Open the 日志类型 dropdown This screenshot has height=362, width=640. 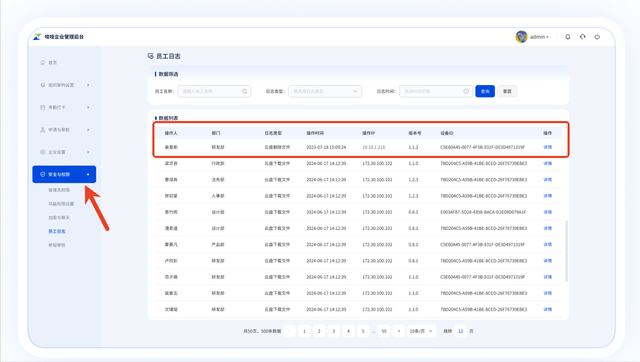pos(325,91)
